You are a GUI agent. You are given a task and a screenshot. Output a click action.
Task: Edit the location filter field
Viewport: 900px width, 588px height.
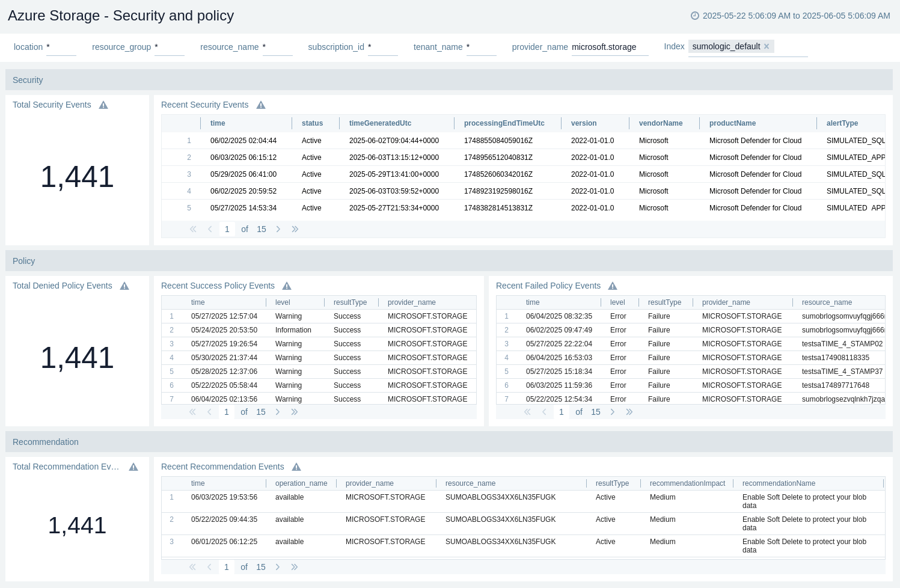(61, 47)
